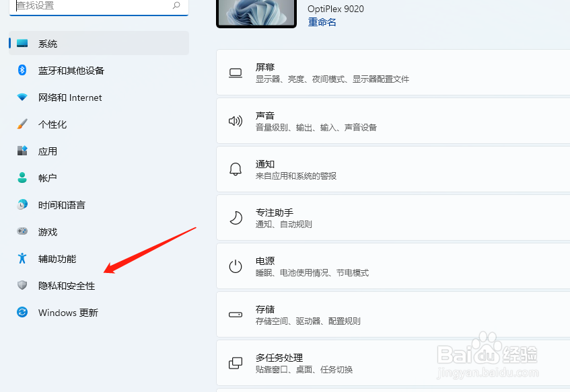Click the Bluetooth icon in sidebar
Image resolution: width=570 pixels, height=392 pixels.
coord(22,70)
